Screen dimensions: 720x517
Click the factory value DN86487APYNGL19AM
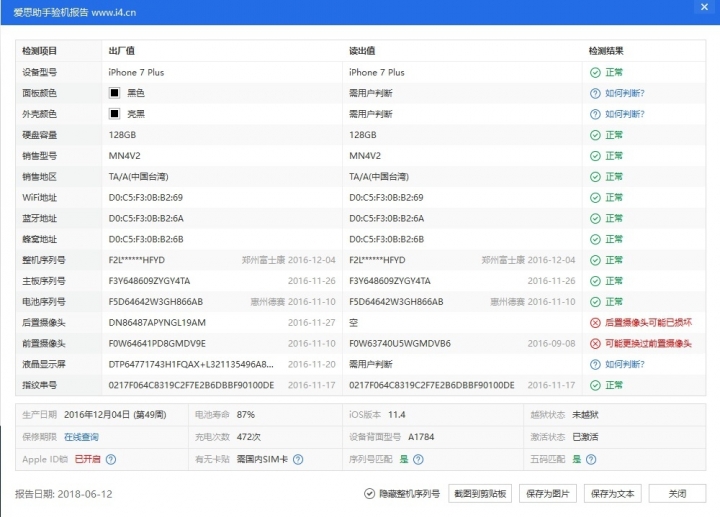pyautogui.click(x=157, y=323)
